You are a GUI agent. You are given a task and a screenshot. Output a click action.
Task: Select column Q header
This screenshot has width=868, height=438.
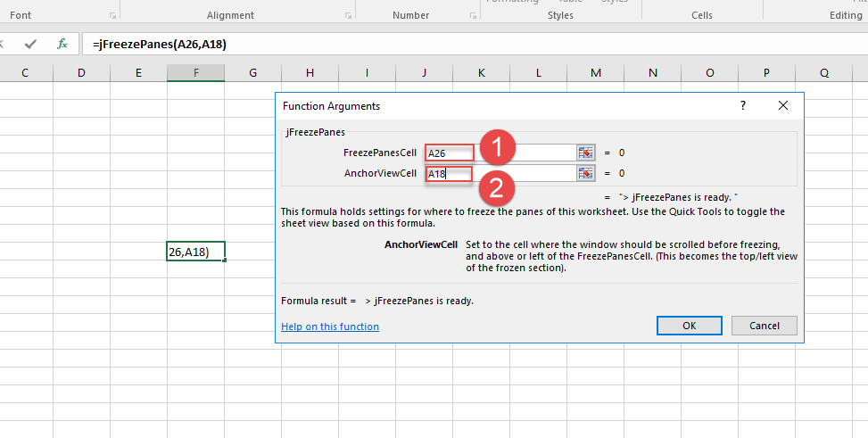tap(823, 72)
